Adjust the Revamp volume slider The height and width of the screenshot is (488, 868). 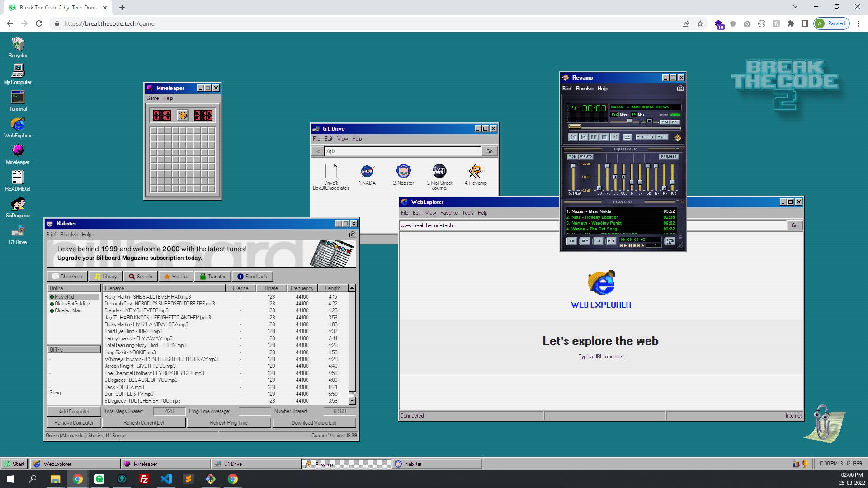(x=630, y=121)
